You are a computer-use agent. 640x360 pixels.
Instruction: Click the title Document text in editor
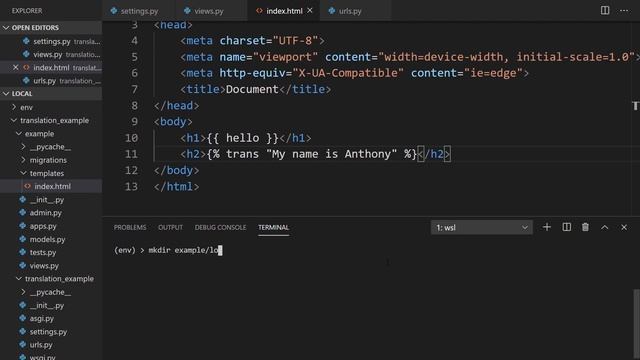(252, 89)
